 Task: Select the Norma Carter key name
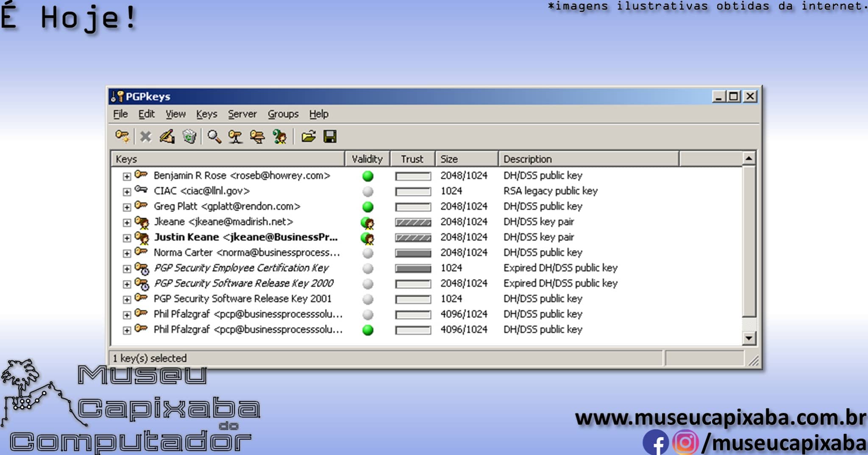(247, 253)
